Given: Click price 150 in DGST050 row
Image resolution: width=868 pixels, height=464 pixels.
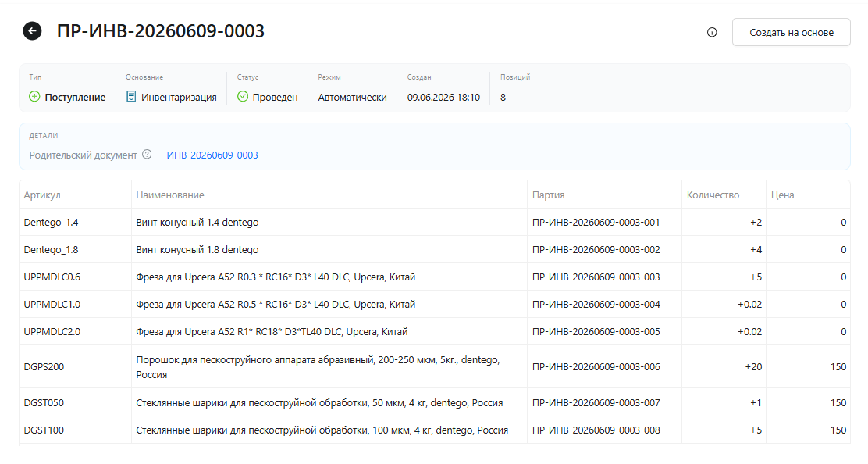Looking at the screenshot, I should (x=838, y=402).
